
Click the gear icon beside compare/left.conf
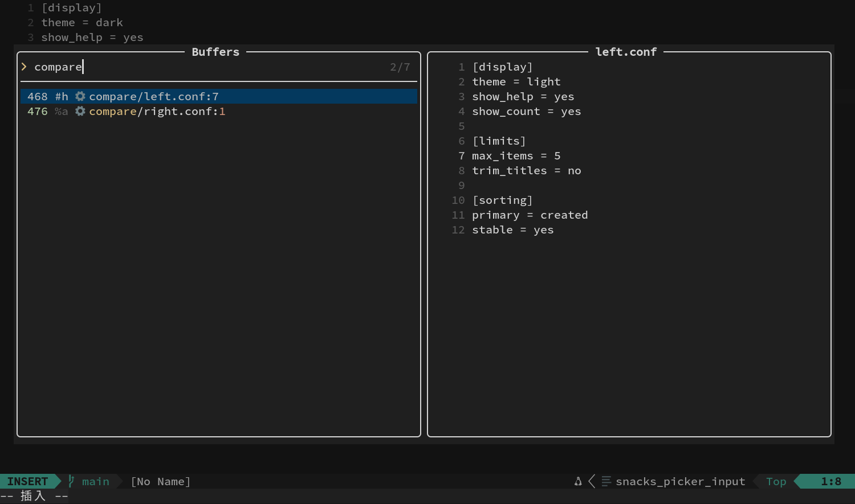coord(80,96)
